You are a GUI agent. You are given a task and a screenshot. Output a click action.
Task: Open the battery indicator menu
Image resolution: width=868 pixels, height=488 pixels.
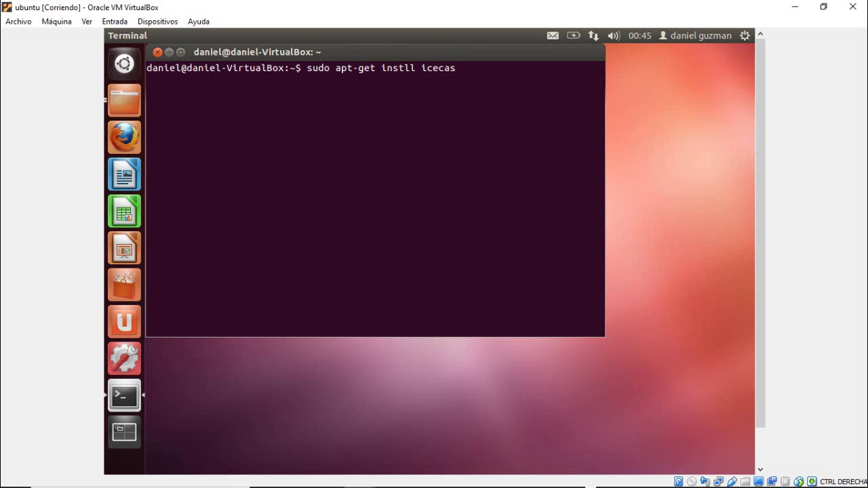click(x=574, y=36)
